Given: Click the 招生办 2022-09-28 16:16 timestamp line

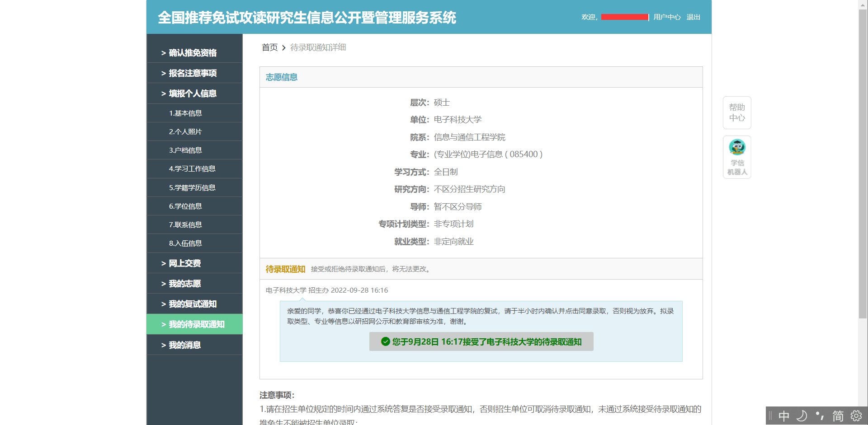Looking at the screenshot, I should [x=326, y=290].
